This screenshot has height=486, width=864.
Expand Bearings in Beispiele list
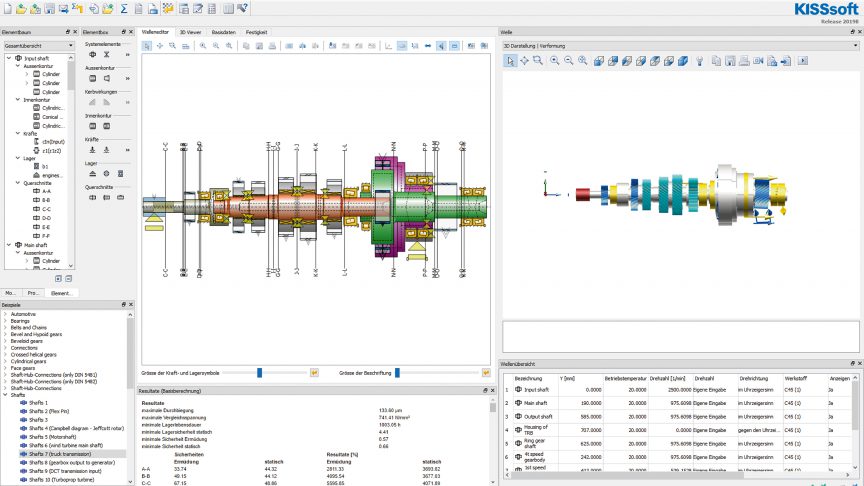6,321
